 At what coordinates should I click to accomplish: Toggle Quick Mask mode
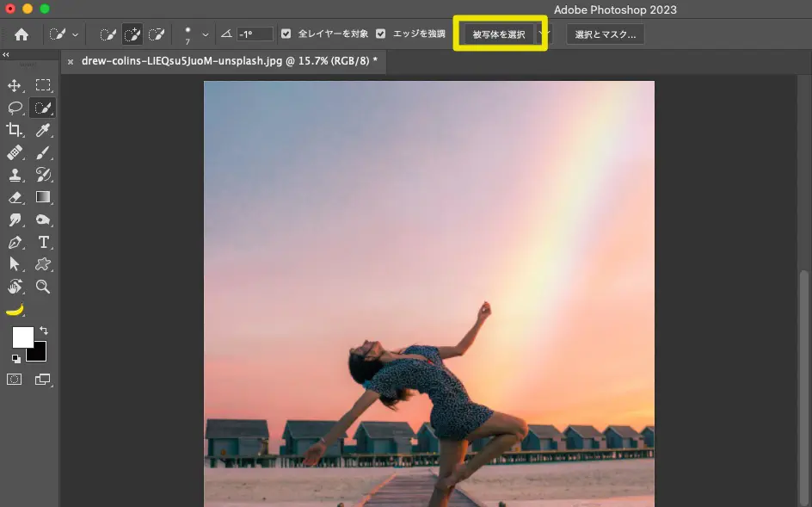pos(13,380)
